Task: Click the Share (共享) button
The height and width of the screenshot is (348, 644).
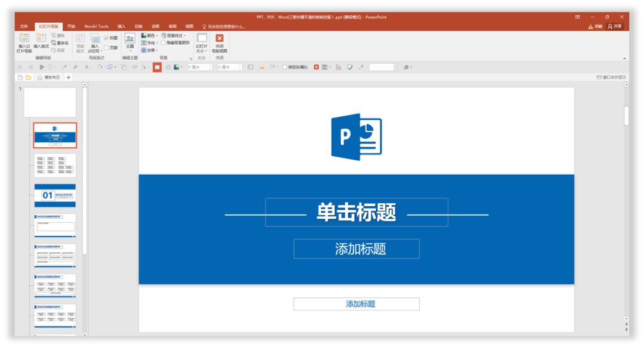Action: 615,26
